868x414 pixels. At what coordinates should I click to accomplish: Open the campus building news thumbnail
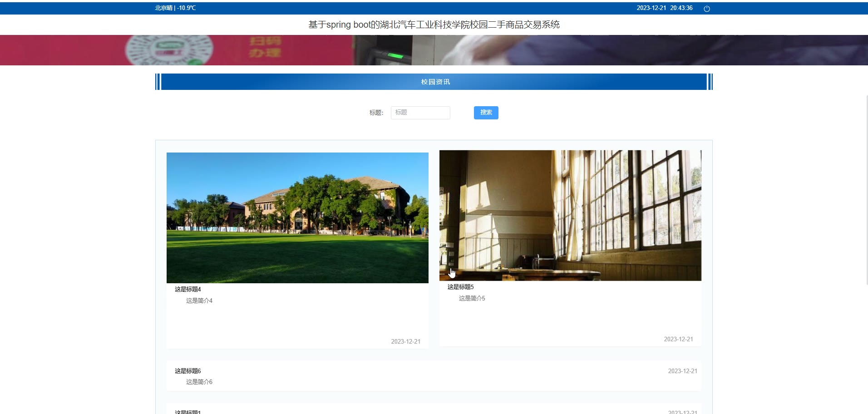(297, 218)
